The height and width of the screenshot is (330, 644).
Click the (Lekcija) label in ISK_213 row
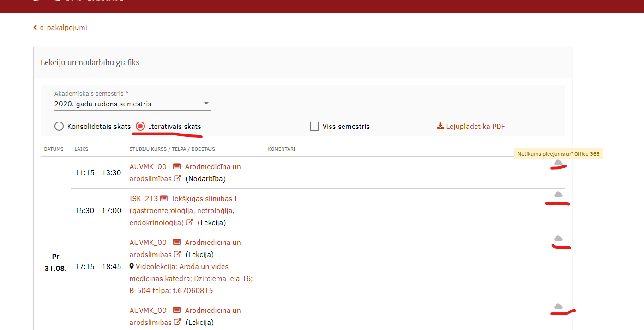point(212,223)
